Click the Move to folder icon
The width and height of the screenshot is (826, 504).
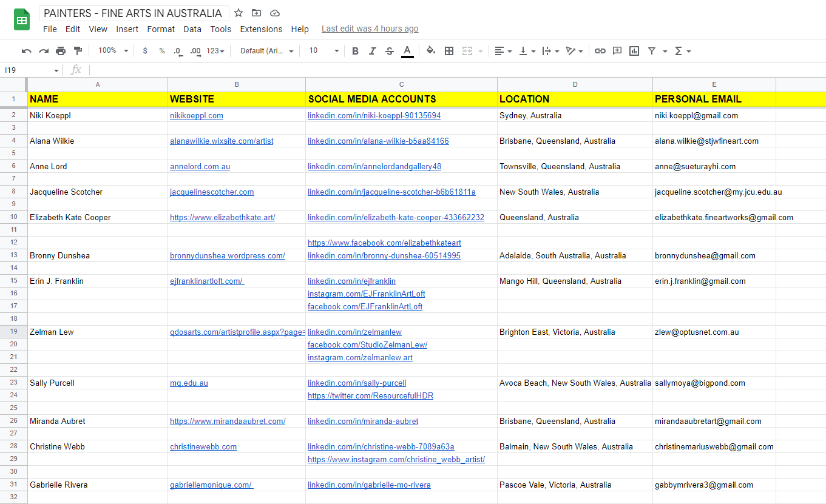click(257, 13)
